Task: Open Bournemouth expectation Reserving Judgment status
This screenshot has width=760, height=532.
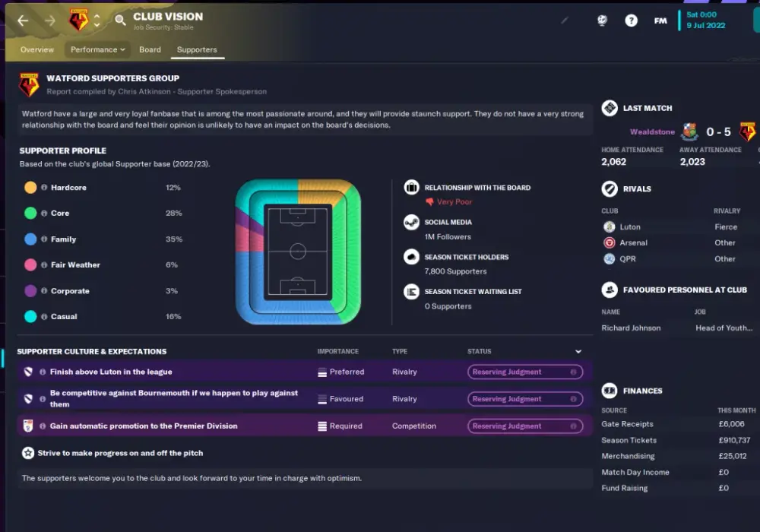Action: 525,399
